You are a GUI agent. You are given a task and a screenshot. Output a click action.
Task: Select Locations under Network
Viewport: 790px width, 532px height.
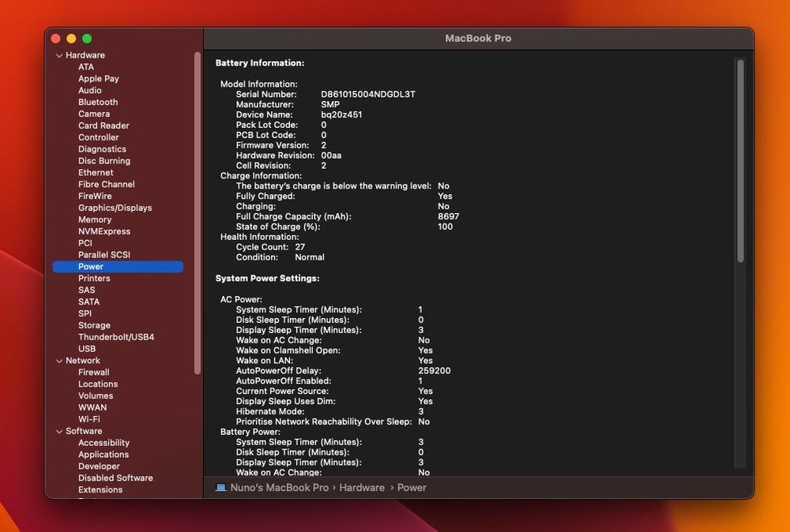click(x=98, y=384)
